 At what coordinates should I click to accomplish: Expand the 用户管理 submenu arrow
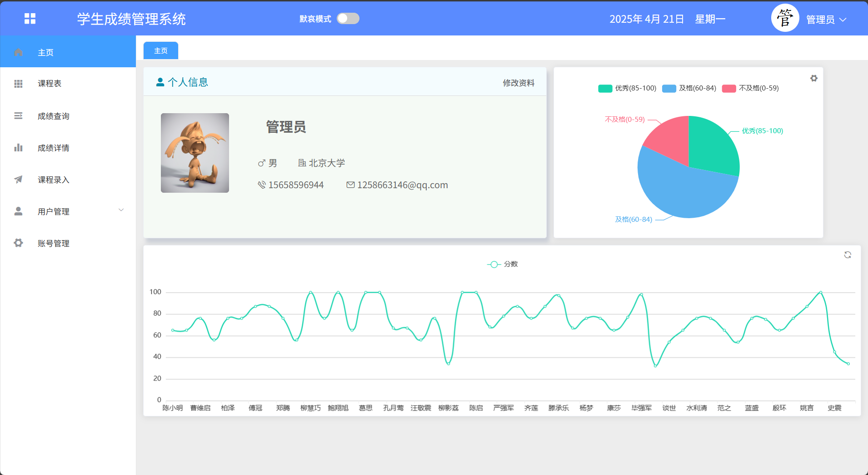click(121, 210)
